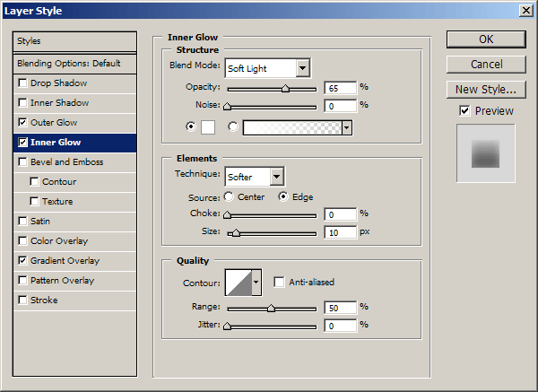Enable the Drop Shadow checkbox

(22, 83)
